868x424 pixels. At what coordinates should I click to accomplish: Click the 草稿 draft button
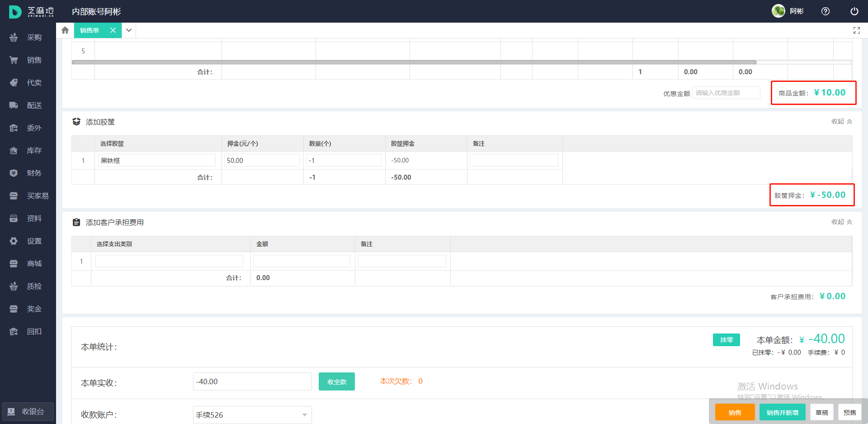pyautogui.click(x=822, y=412)
